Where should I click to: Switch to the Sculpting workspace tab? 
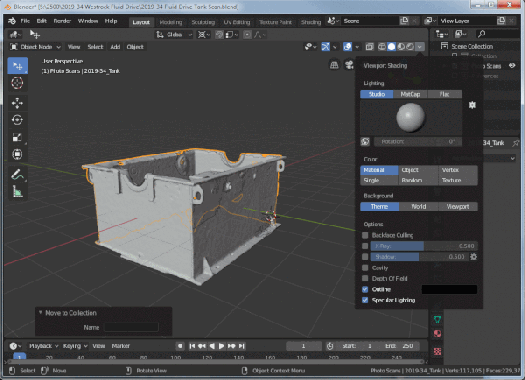(x=203, y=22)
